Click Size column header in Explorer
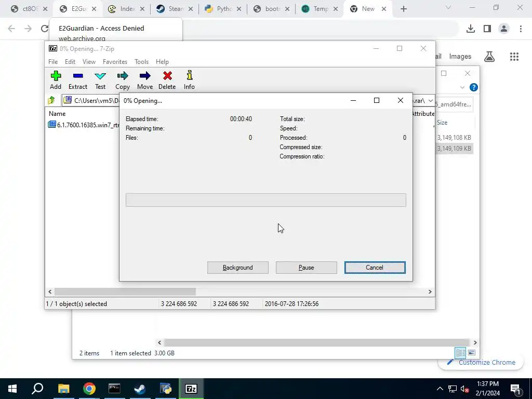 [x=442, y=123]
